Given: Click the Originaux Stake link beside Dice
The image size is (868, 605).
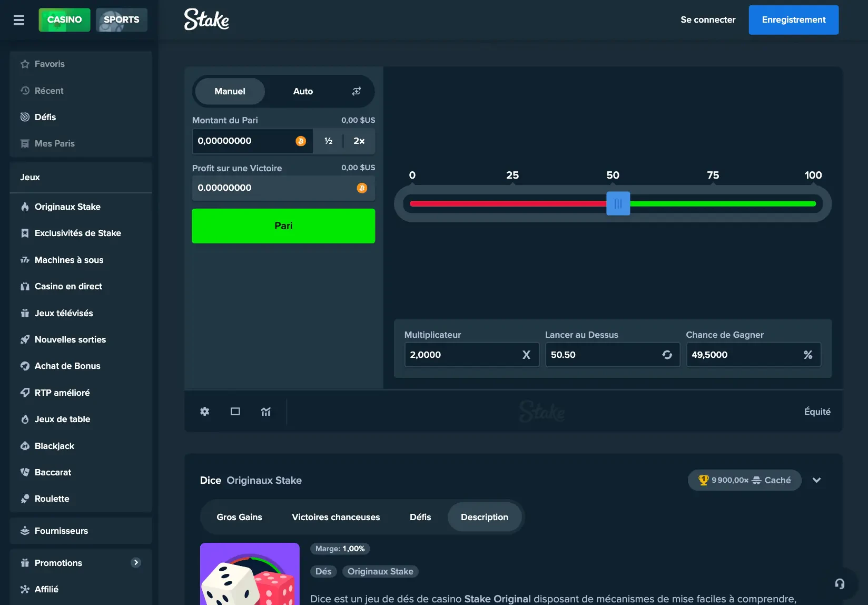Looking at the screenshot, I should coord(264,480).
